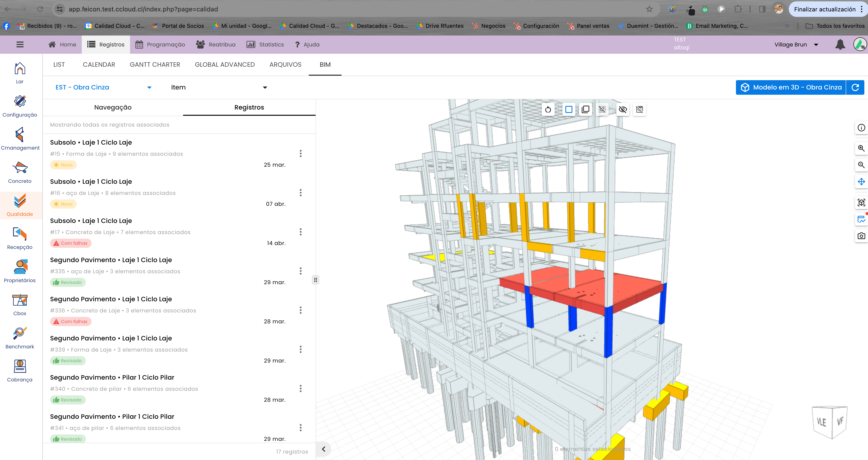Open Cmanagement in the sidebar

[20, 139]
